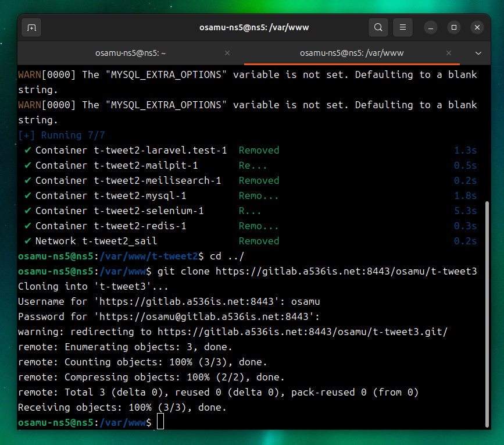Close the terminal window
The height and width of the screenshot is (445, 504).
click(x=477, y=27)
